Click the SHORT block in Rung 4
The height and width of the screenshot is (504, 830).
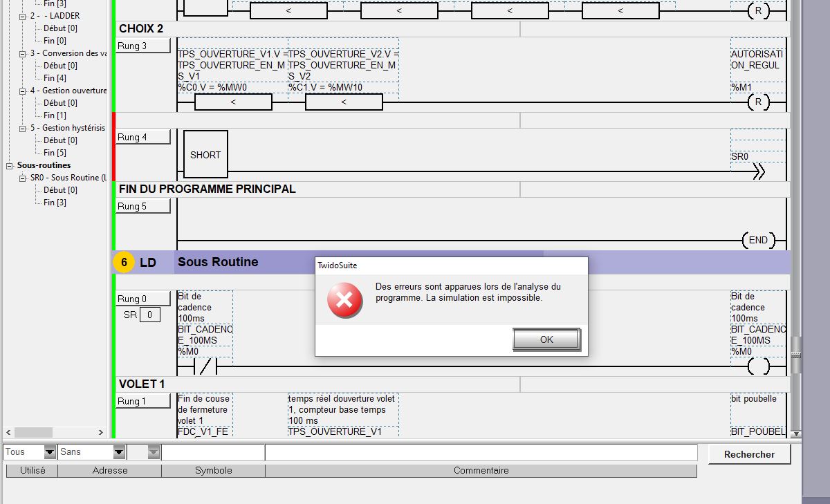[205, 155]
